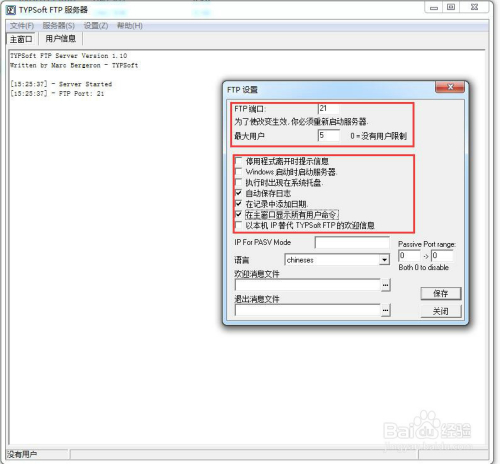The width and height of the screenshot is (500, 464).
Task: Close the FTP 设置 dialog
Action: coord(450,87)
